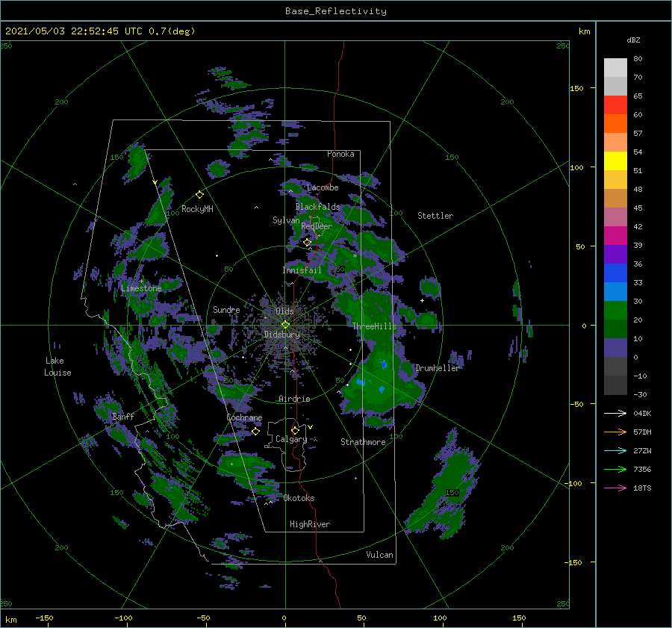Image resolution: width=672 pixels, height=628 pixels.
Task: Select the dark orange 57-60 dBZ swatch
Action: [615, 124]
